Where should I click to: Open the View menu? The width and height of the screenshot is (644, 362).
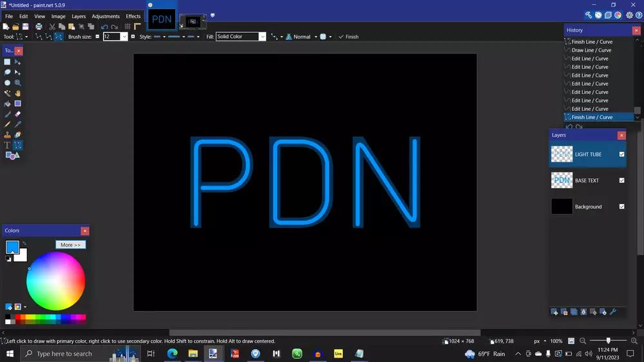pos(39,17)
